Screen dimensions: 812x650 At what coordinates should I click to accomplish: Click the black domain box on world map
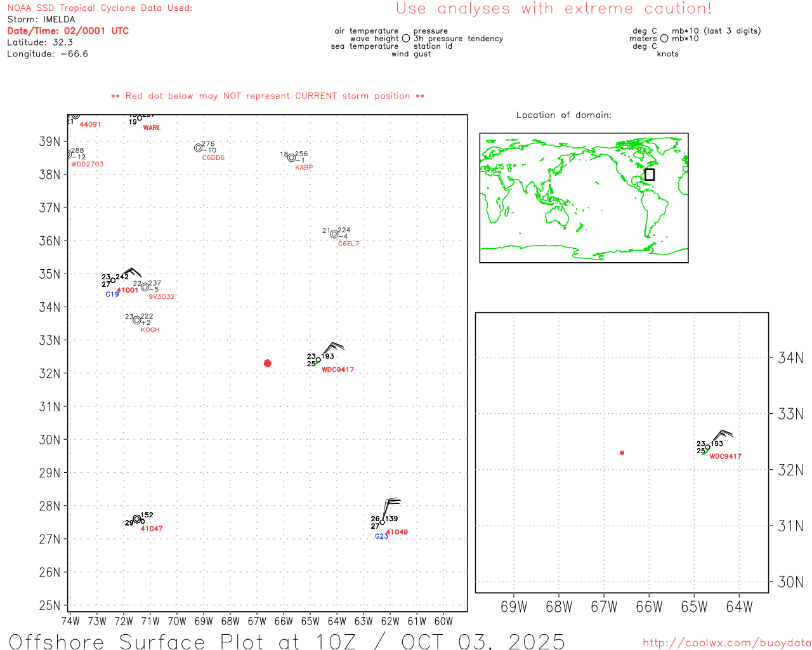649,175
